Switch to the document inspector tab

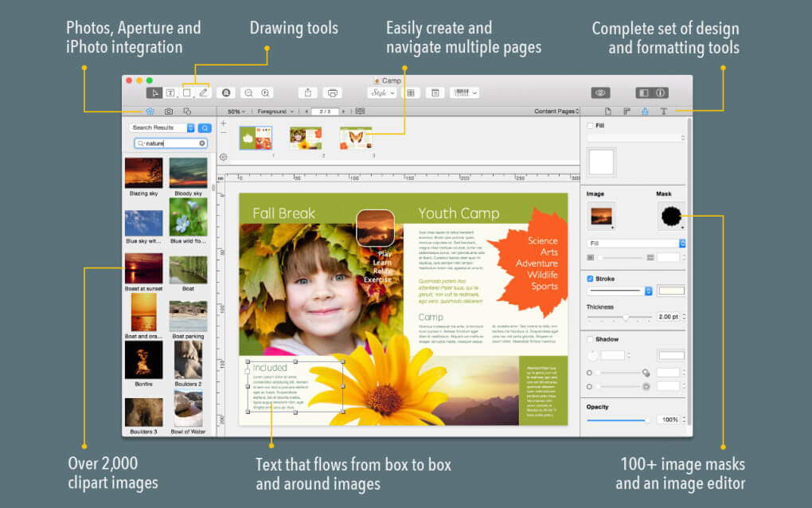(607, 111)
